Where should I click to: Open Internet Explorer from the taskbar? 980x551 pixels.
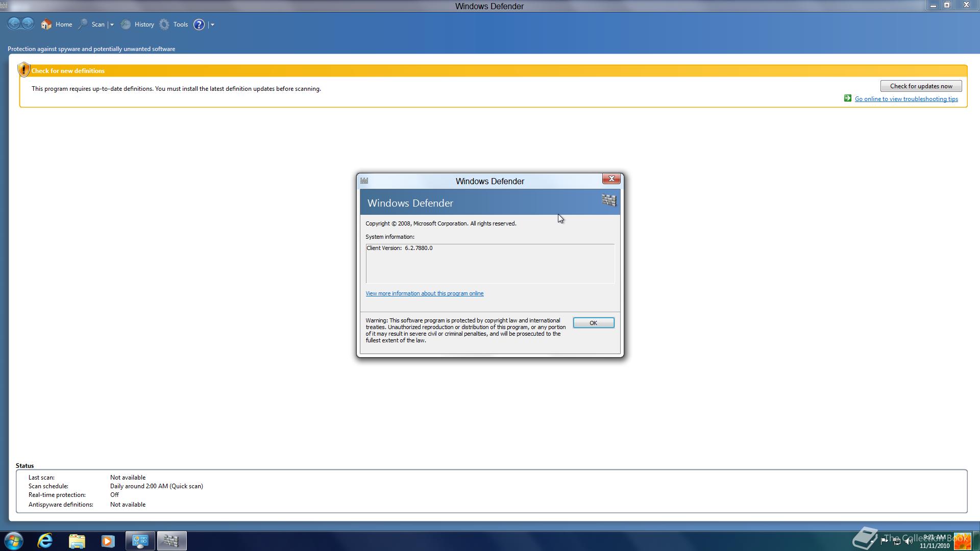point(45,540)
